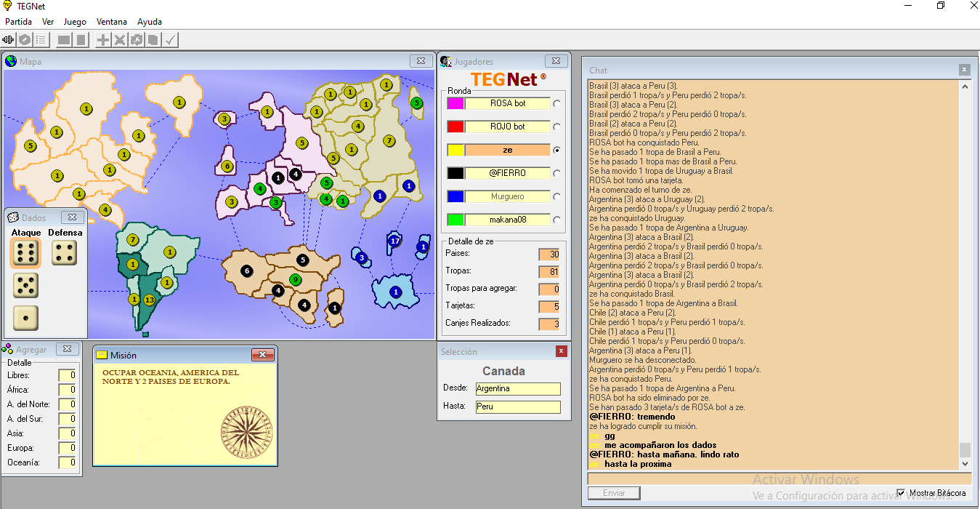Click the gear regroup toolbar icon
980x509 pixels.
tap(137, 40)
